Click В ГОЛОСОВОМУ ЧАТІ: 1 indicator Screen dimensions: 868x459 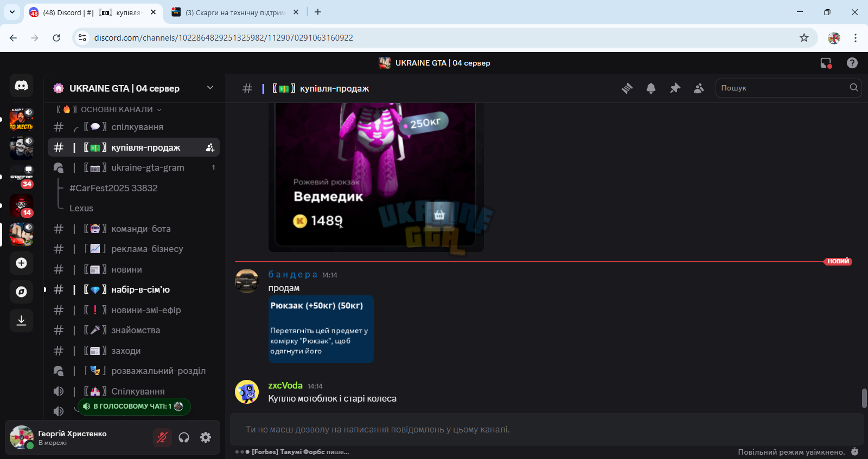click(x=134, y=406)
